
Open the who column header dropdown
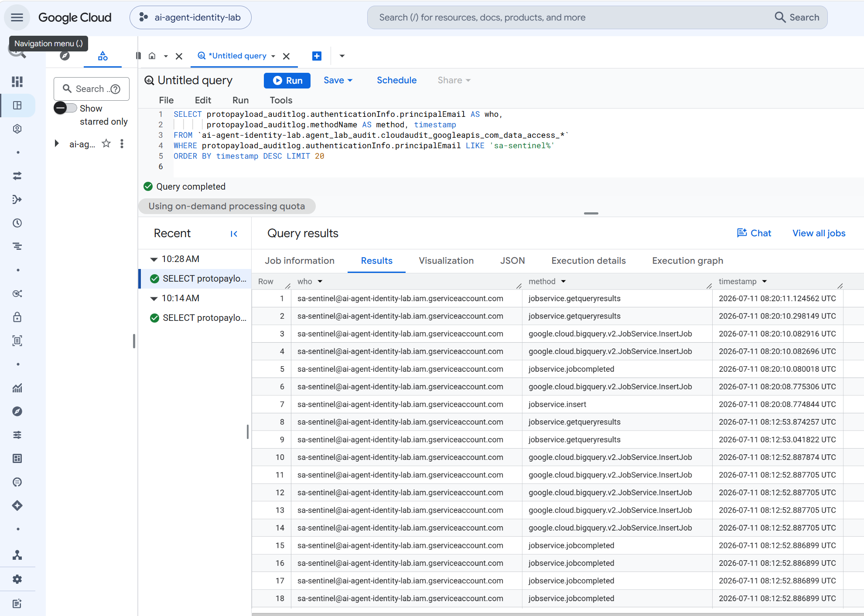tap(320, 282)
